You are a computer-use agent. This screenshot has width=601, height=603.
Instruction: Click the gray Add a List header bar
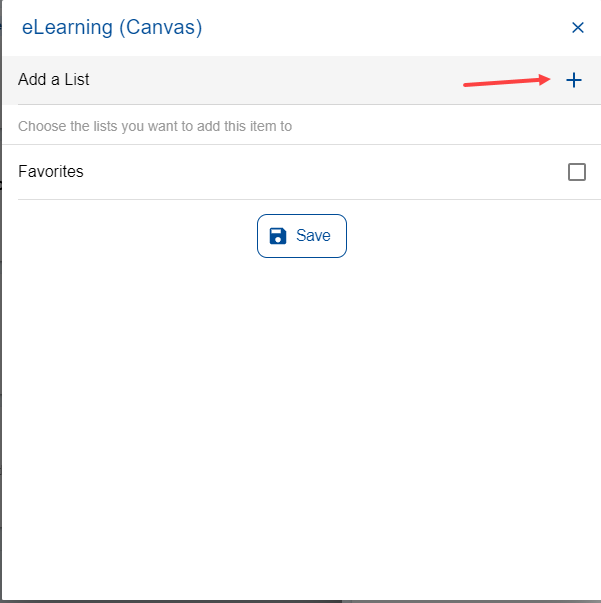point(302,80)
